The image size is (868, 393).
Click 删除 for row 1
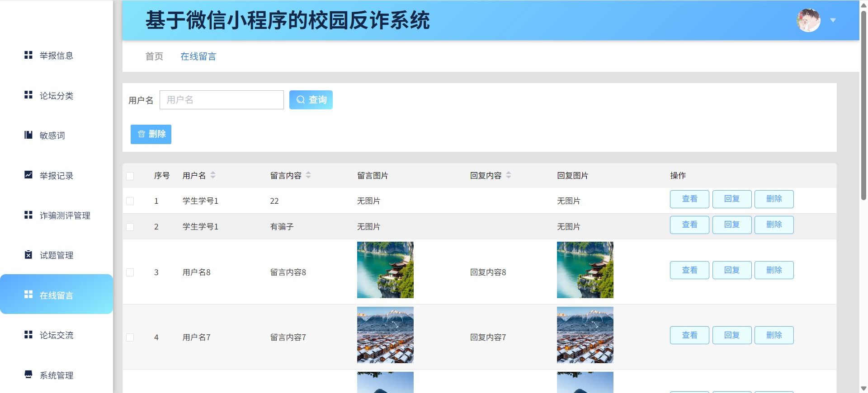[x=774, y=199]
